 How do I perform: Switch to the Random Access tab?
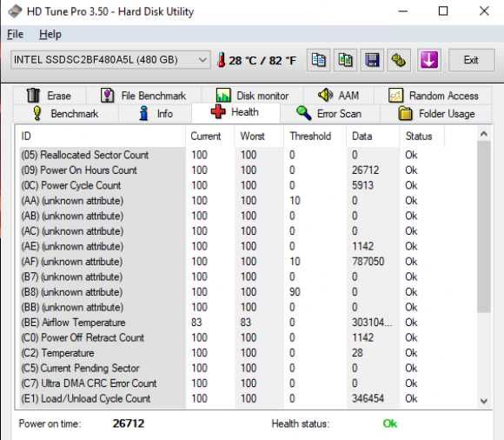[x=433, y=96]
